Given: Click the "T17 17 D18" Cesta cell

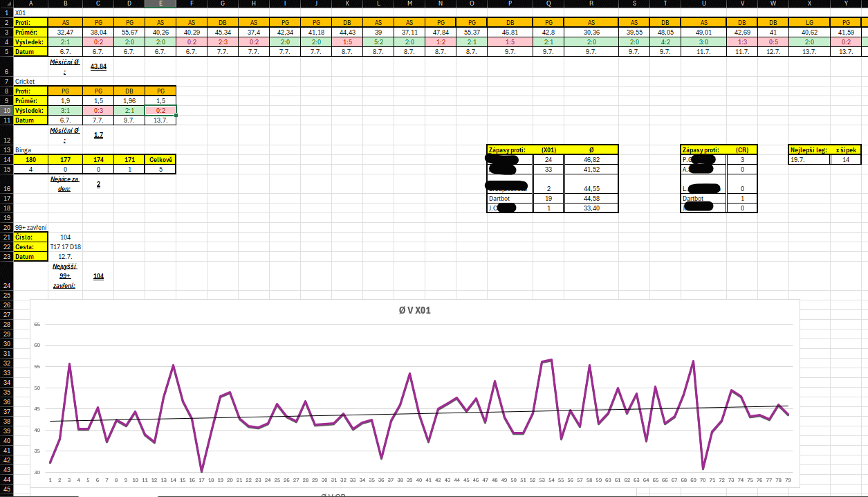Looking at the screenshot, I should pos(66,246).
